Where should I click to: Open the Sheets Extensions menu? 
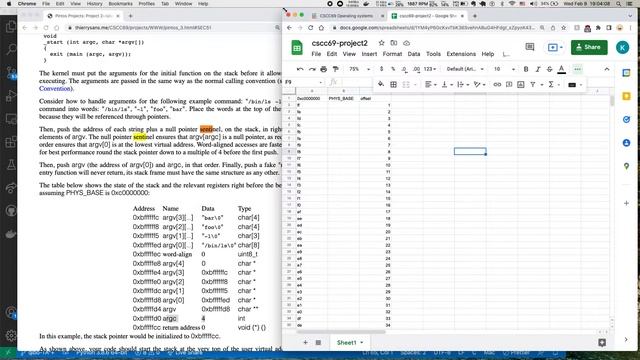[x=461, y=54]
